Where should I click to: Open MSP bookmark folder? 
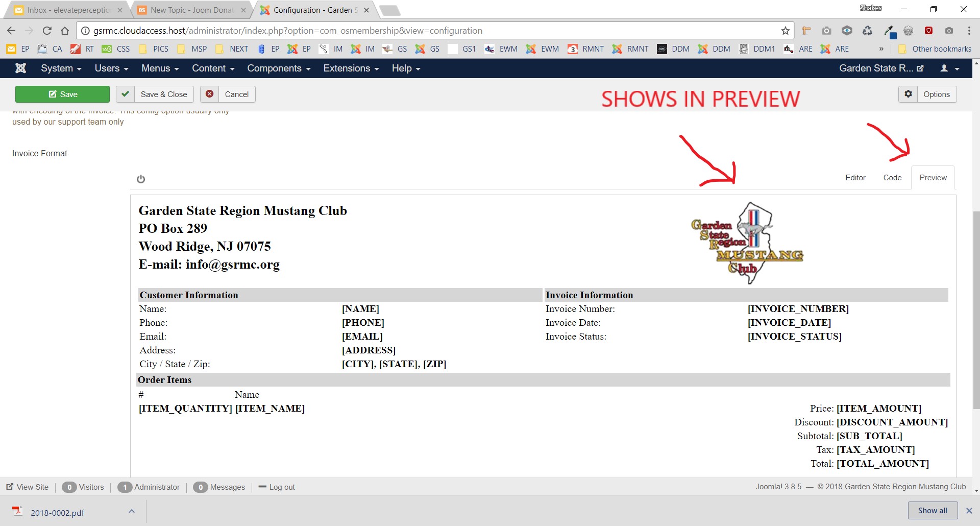coord(192,49)
